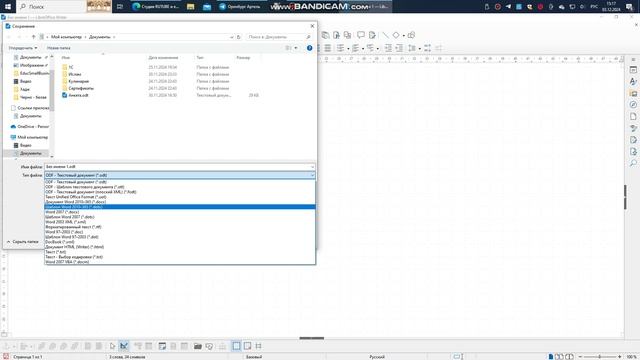The width and height of the screenshot is (640, 360).
Task: Open Manage Changes deck in Writer sidebar
Action: (633, 140)
